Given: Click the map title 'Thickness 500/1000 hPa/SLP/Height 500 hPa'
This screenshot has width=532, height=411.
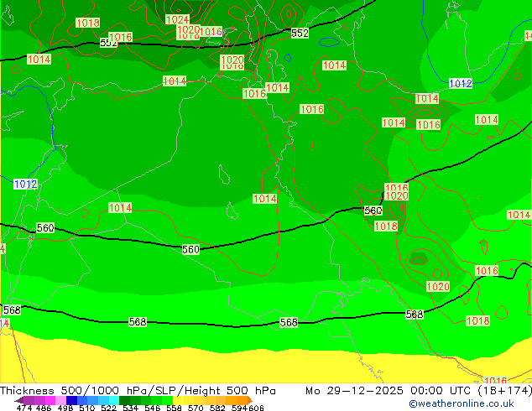Looking at the screenshot, I should tap(138, 391).
